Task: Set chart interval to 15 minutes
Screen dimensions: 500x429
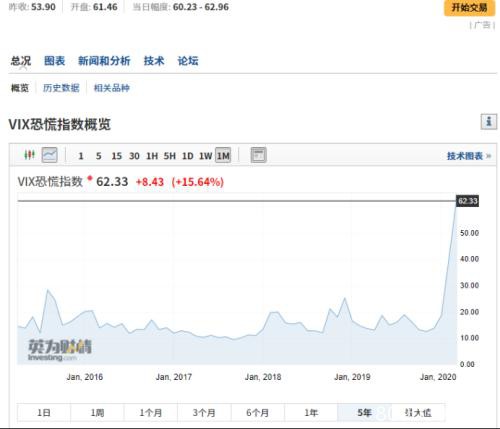Action: tap(117, 156)
